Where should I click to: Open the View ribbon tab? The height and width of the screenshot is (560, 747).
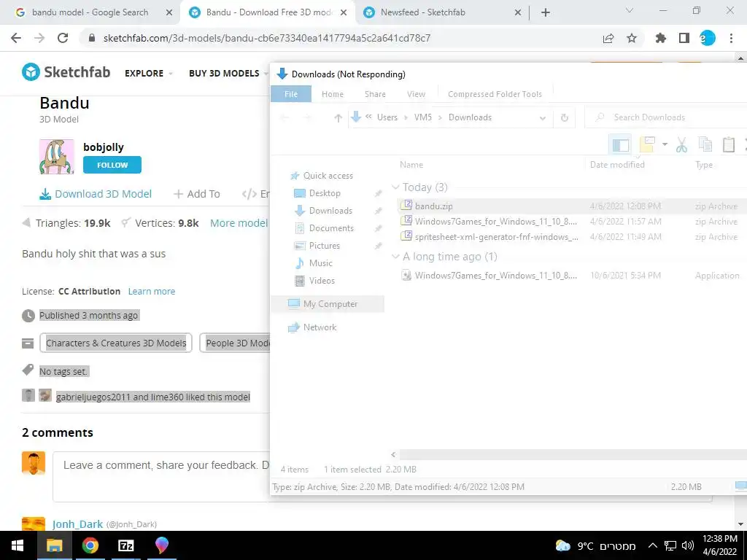416,94
